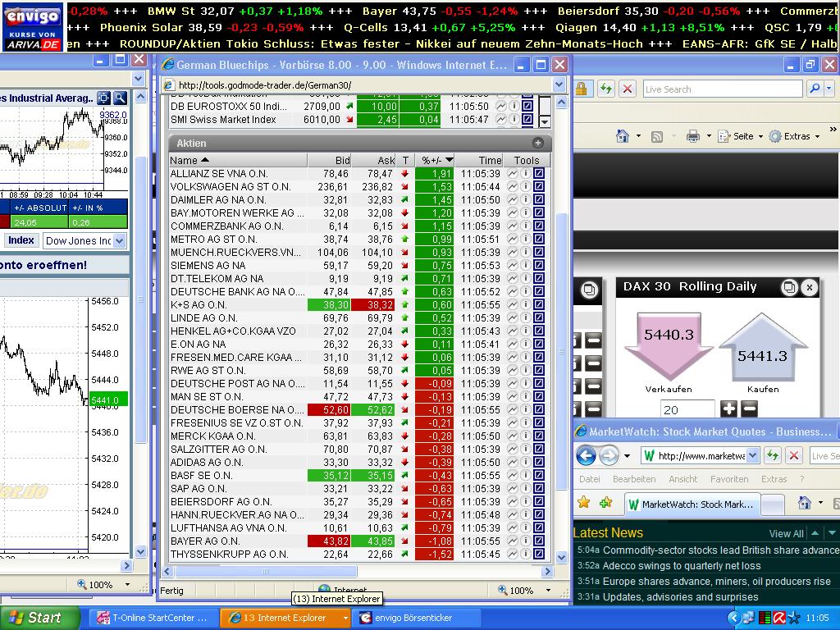
Task: Click Adecco swings to quarterly net loss
Action: pos(682,566)
